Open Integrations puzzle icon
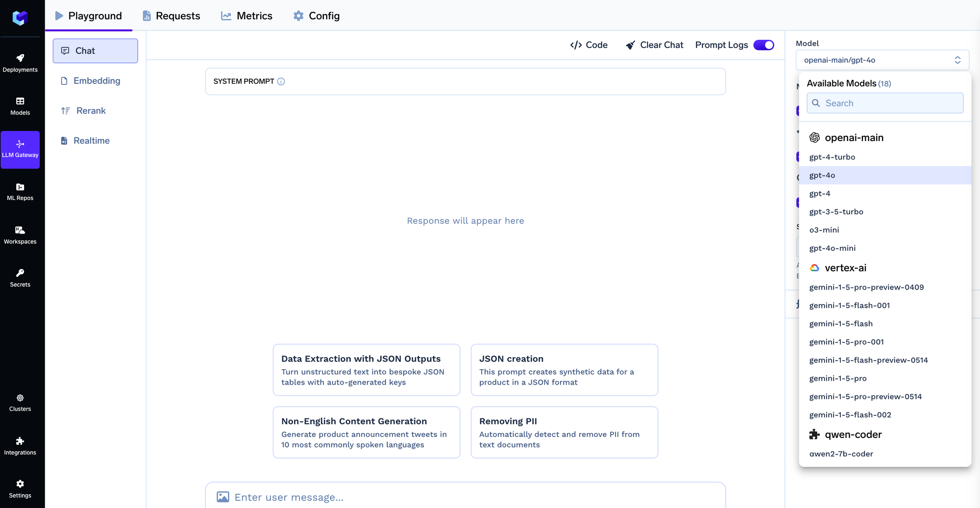 point(20,441)
